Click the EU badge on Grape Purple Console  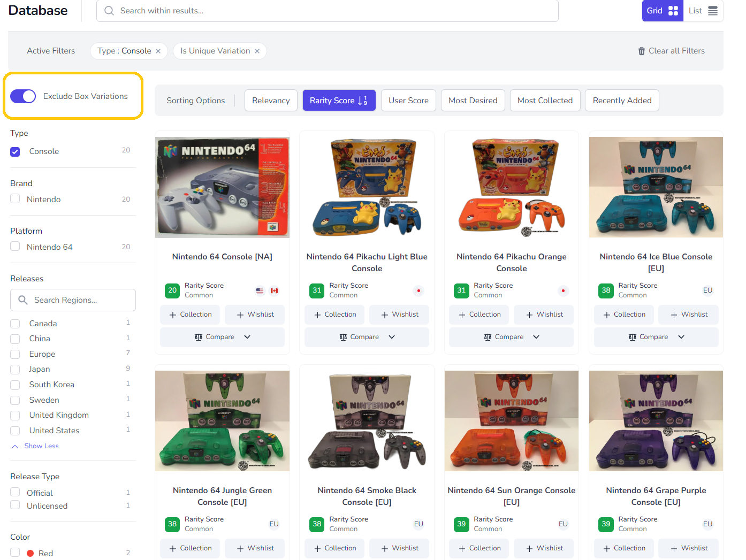pyautogui.click(x=707, y=524)
